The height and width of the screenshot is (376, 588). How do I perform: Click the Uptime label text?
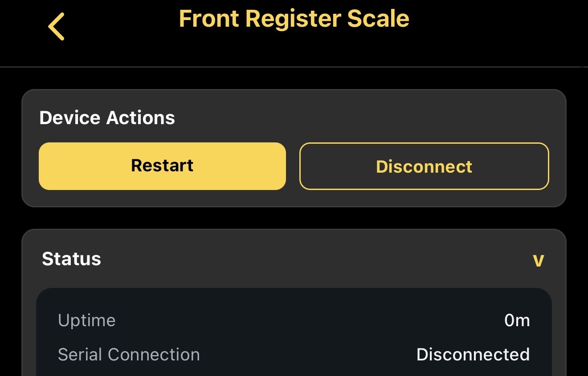coord(86,320)
